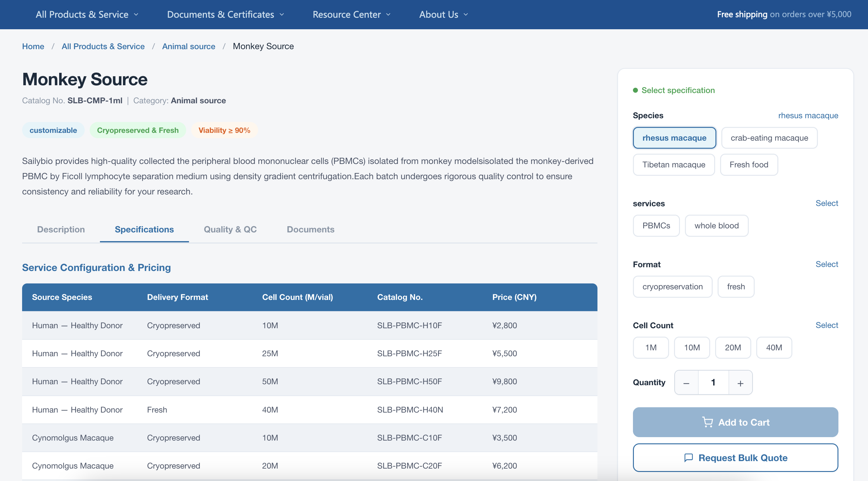This screenshot has height=481, width=868.
Task: Click the Animal source category value
Action: (x=198, y=100)
